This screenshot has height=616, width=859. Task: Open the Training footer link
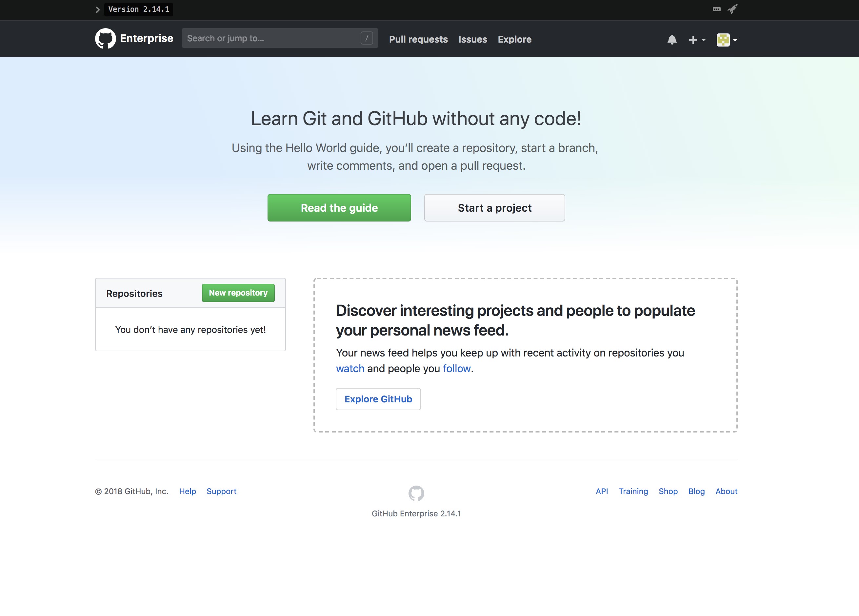pos(633,491)
